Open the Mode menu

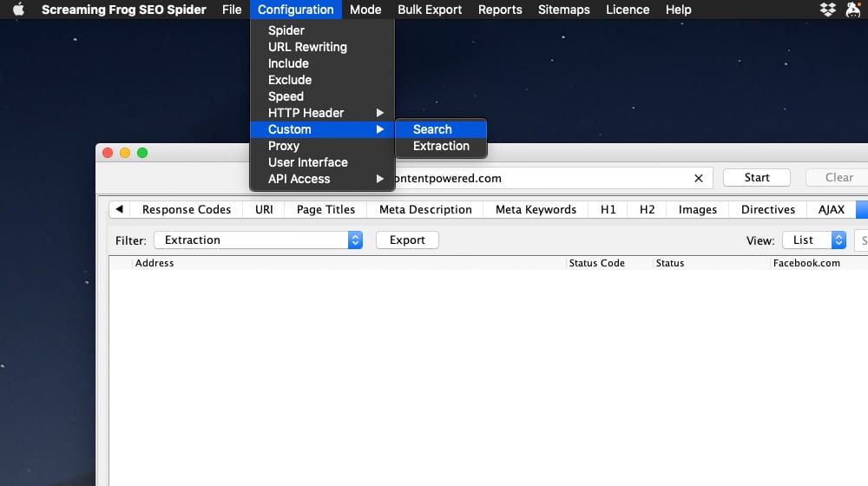click(365, 10)
